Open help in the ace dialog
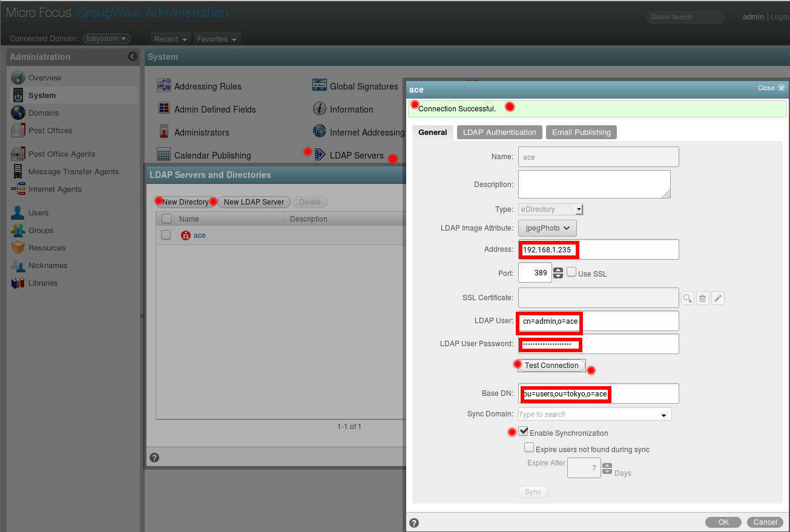Image resolution: width=790 pixels, height=532 pixels. [414, 523]
